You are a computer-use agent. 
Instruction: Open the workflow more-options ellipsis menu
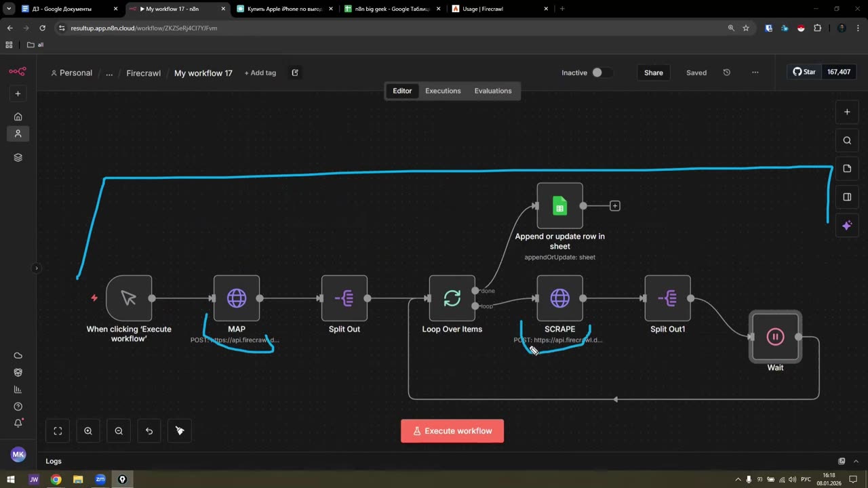click(x=755, y=73)
